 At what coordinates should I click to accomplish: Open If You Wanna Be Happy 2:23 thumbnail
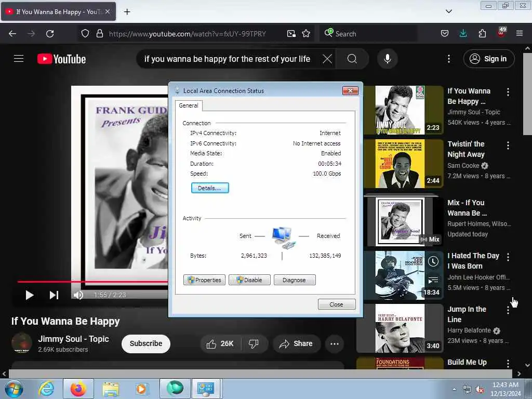pos(400,110)
